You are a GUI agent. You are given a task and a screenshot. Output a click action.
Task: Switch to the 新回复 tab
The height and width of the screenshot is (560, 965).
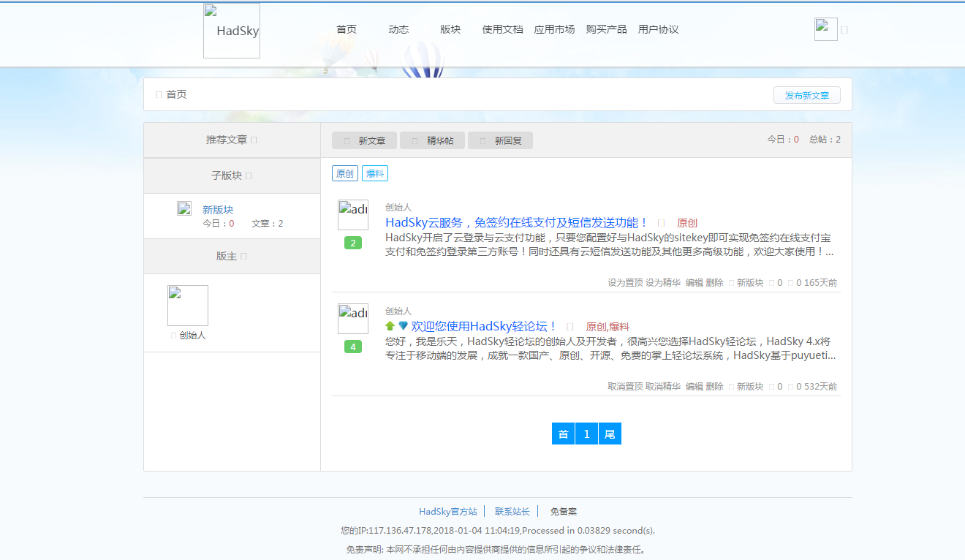click(x=500, y=140)
